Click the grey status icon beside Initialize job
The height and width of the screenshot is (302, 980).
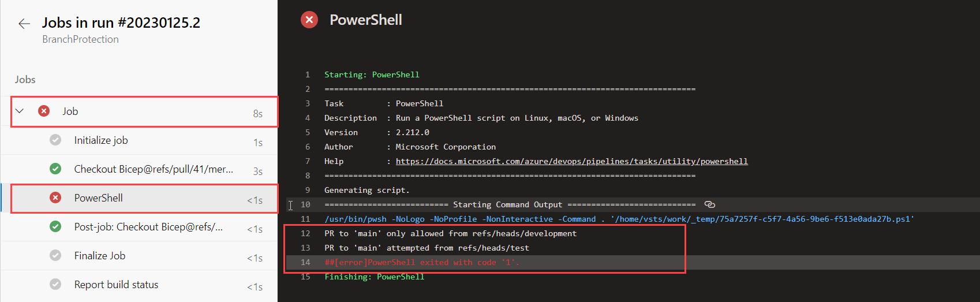point(55,140)
